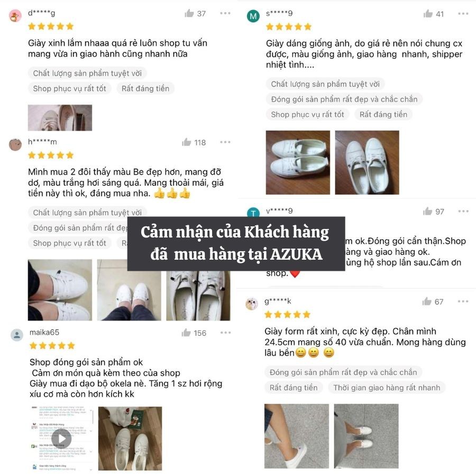
Task: Like the review by d*****g
Action: 189,13
